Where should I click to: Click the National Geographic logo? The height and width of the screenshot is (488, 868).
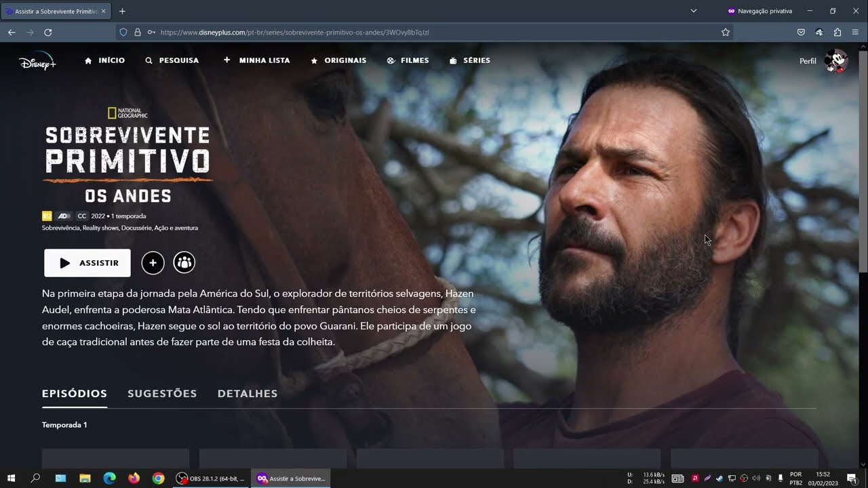(127, 113)
